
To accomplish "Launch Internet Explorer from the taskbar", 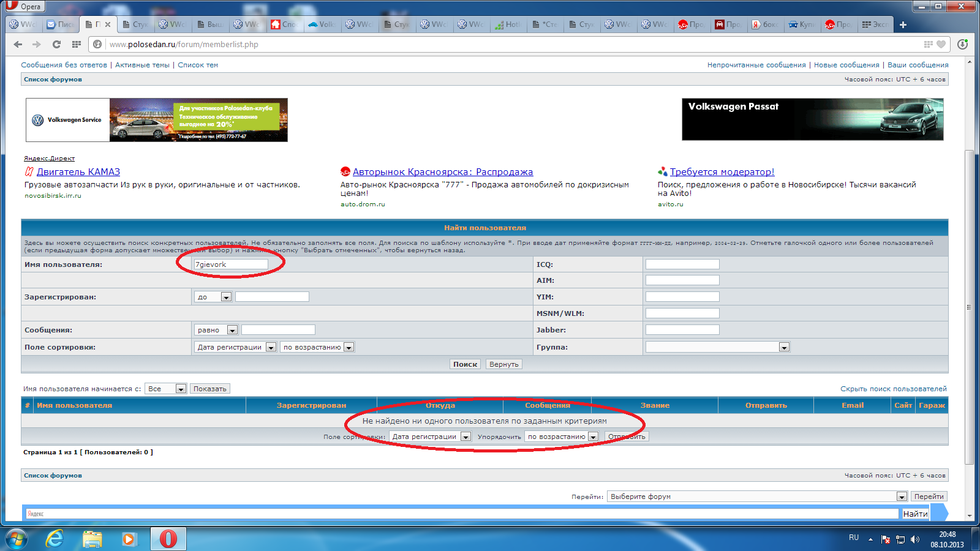I will 55,539.
